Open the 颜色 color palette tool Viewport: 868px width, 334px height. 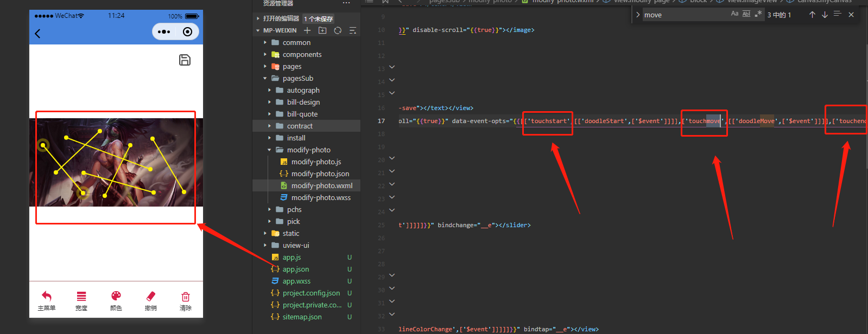pyautogui.click(x=116, y=300)
